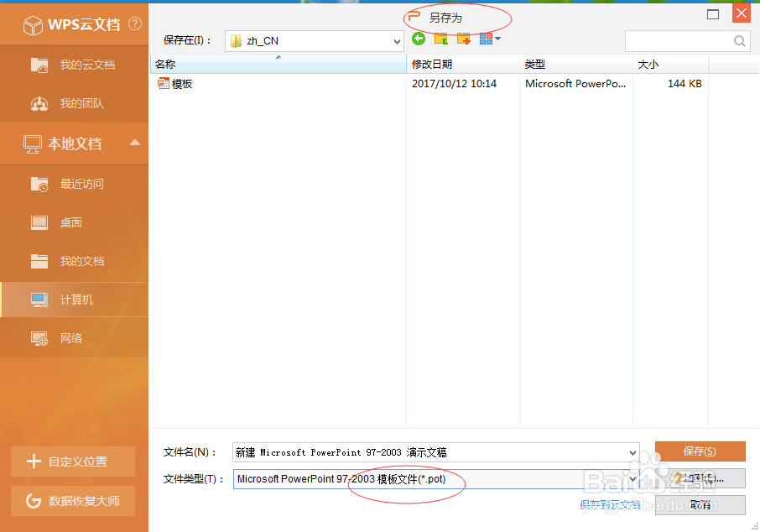
Task: Click the Microsoft PowerPo... type cell
Action: 575,84
